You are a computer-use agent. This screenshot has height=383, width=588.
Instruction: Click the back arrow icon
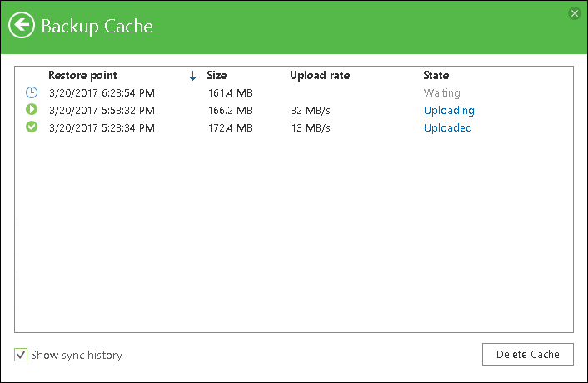pos(22,26)
